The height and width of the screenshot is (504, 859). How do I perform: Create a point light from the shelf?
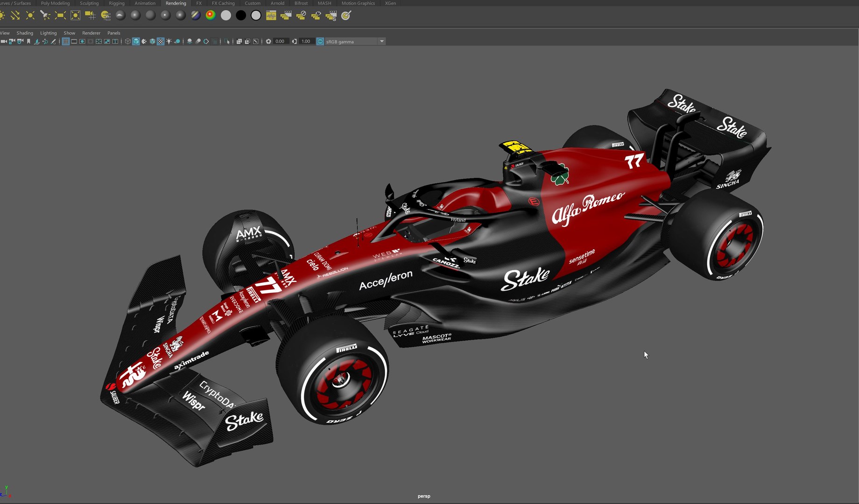(x=30, y=15)
